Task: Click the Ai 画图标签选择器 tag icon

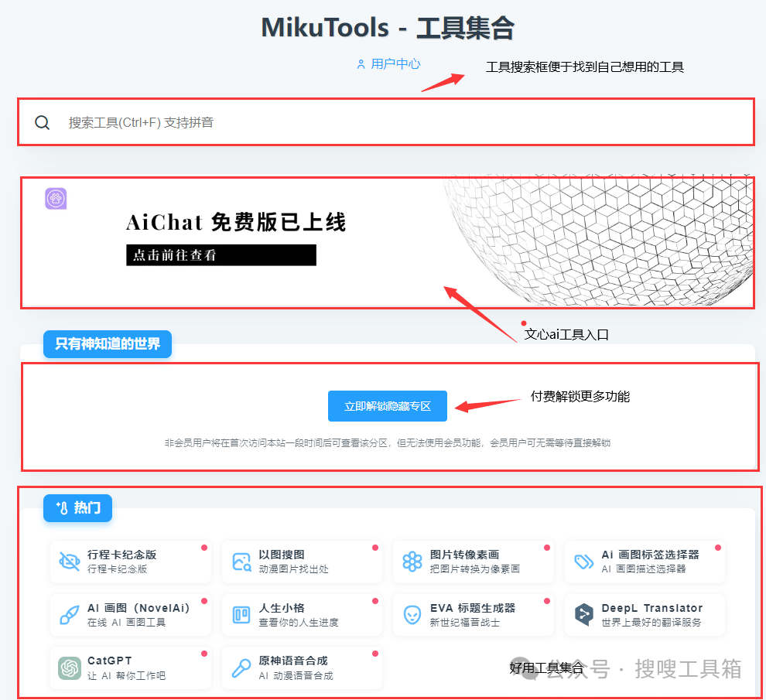Action: (583, 562)
